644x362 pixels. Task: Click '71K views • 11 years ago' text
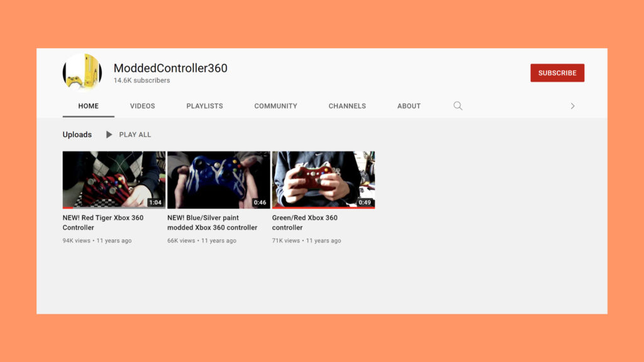click(306, 241)
